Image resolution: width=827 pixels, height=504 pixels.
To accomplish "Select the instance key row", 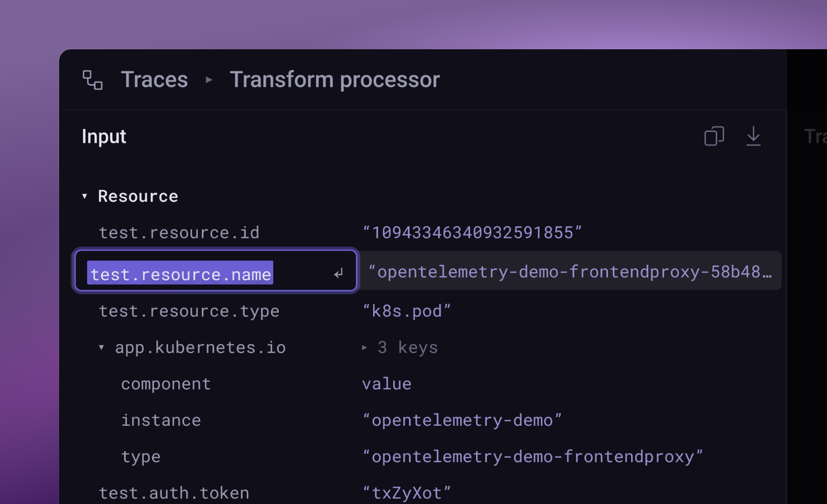I will pyautogui.click(x=161, y=420).
